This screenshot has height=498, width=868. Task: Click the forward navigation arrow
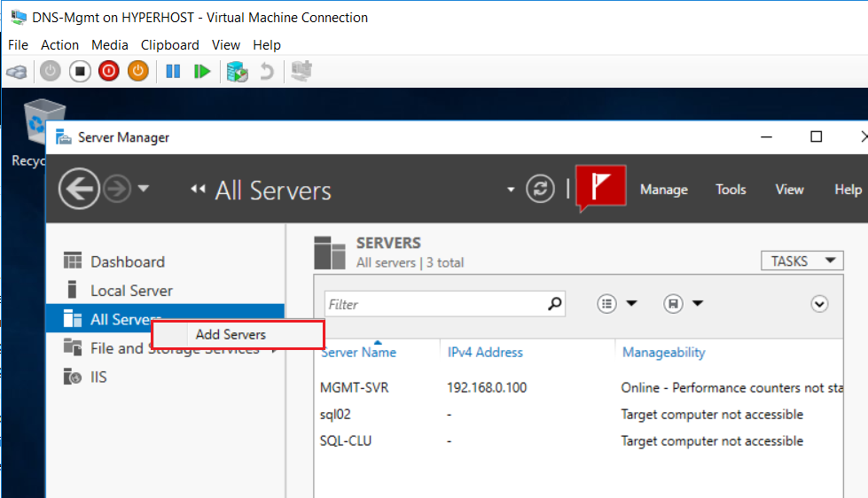117,189
